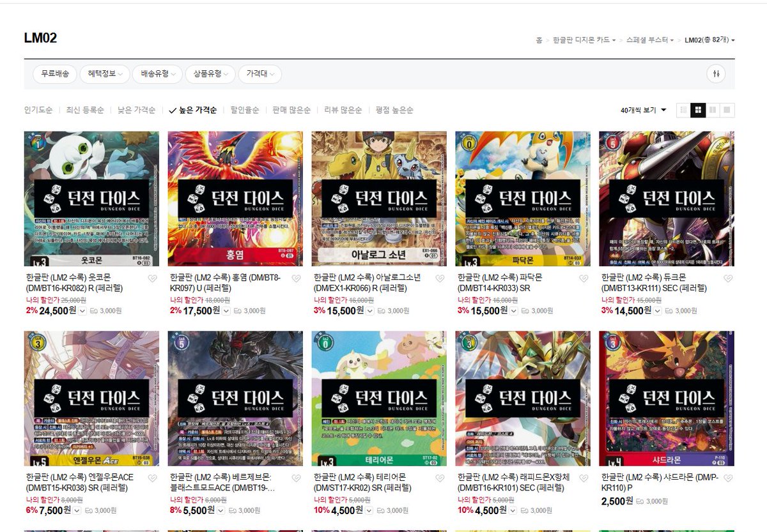Switch to list view layout icon
Screen dimensions: 767x532
[x=684, y=110]
